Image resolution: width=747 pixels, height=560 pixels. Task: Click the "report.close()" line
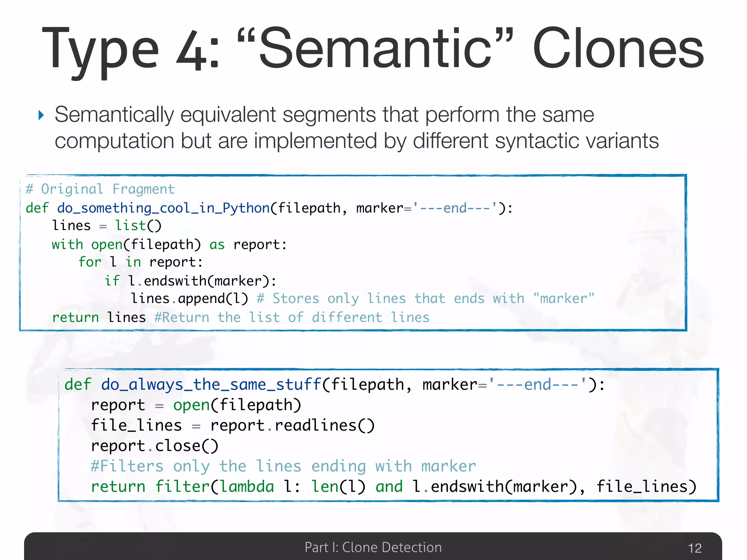tap(155, 446)
